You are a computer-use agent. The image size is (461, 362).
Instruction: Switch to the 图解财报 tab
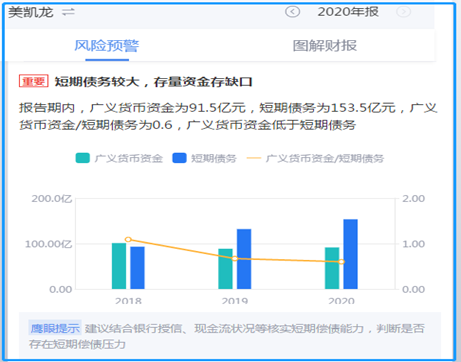tap(325, 46)
